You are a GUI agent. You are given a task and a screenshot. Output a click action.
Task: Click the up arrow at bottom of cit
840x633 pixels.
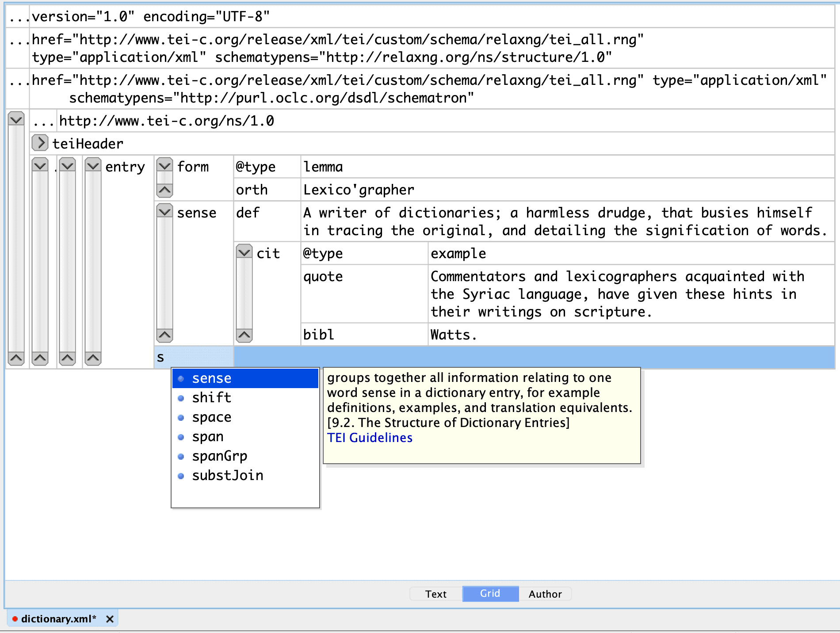pyautogui.click(x=244, y=336)
